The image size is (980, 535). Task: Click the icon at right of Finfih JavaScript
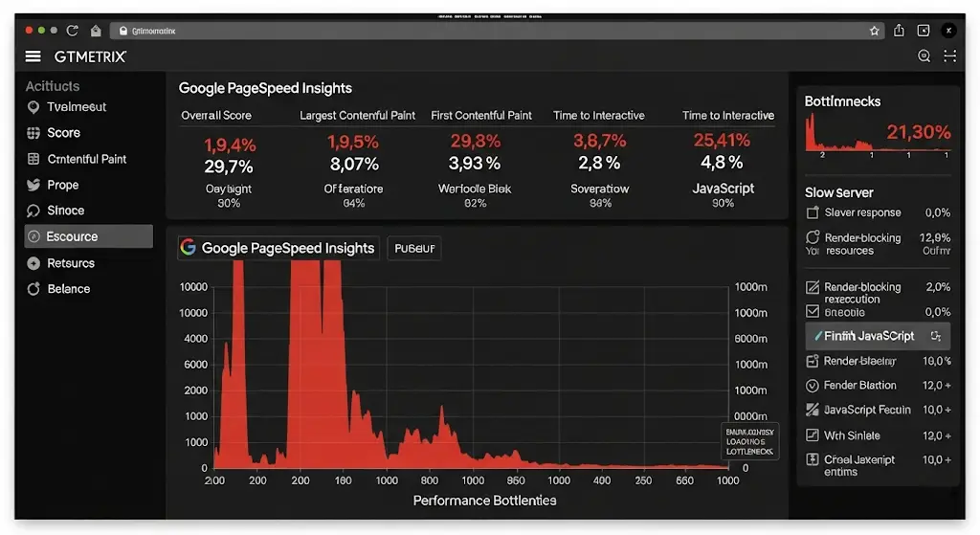pos(936,336)
